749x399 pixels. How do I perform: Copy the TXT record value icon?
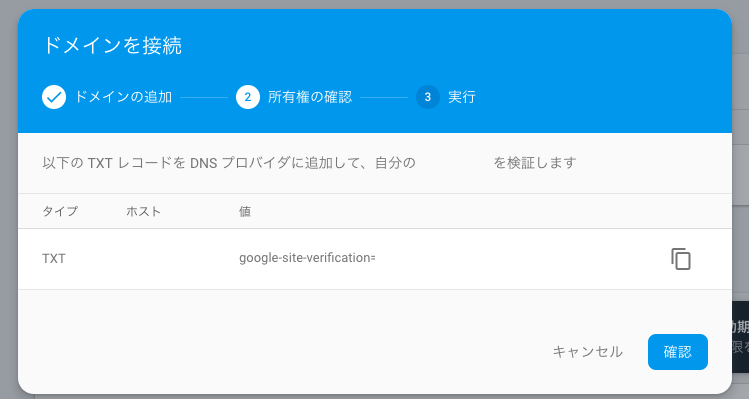click(x=681, y=259)
